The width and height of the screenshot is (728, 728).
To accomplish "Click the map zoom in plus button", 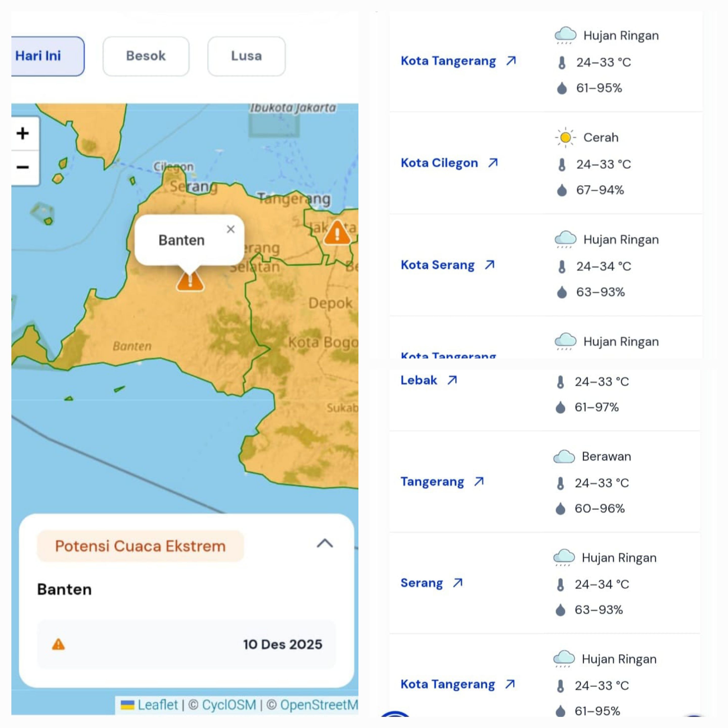I will pyautogui.click(x=23, y=133).
